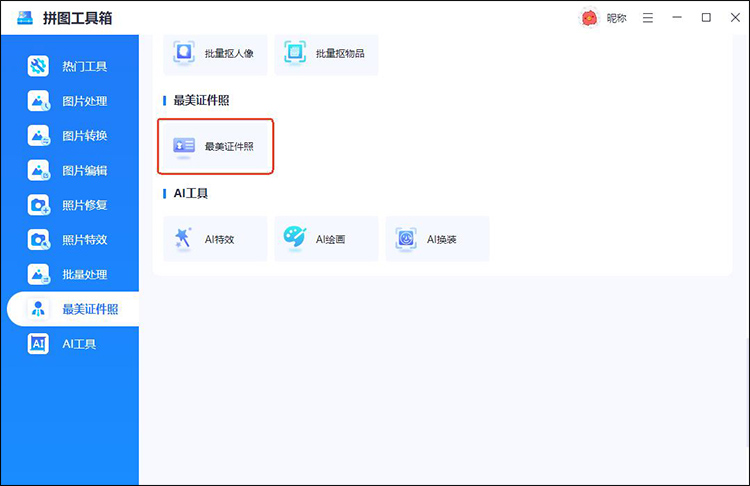Maximize the 拼图工具箱 window

pos(706,18)
